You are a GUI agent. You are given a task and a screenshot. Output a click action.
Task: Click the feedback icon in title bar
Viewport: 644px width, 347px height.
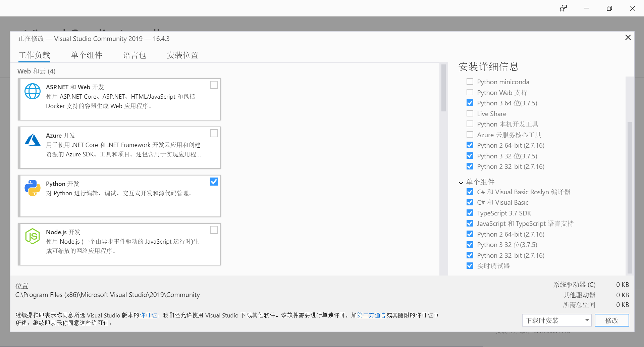point(563,8)
